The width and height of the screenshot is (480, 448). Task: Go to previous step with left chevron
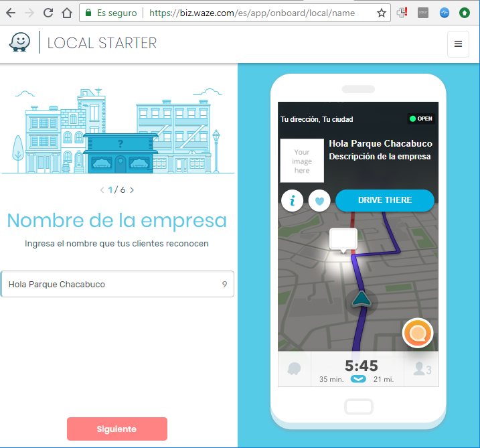[102, 190]
